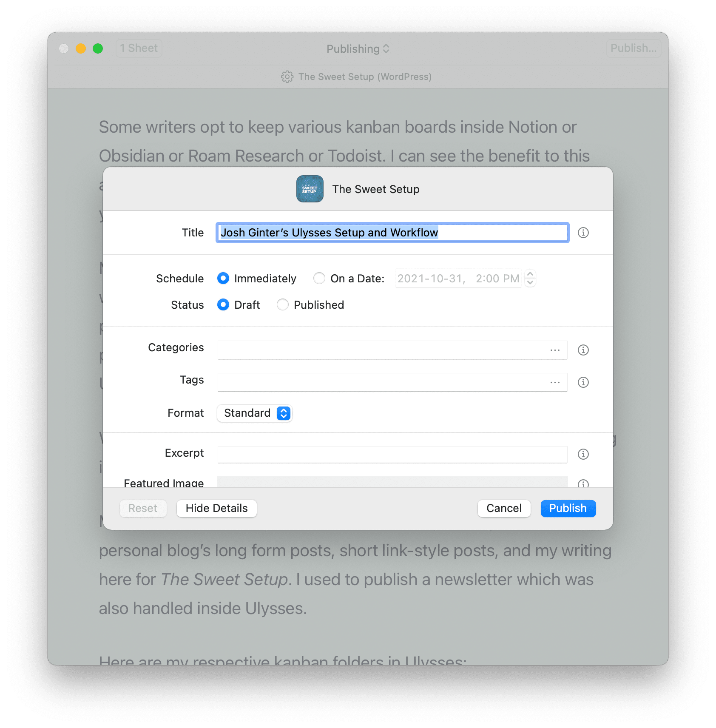Click the date and time stepper arrows
The image size is (716, 728).
click(x=530, y=279)
